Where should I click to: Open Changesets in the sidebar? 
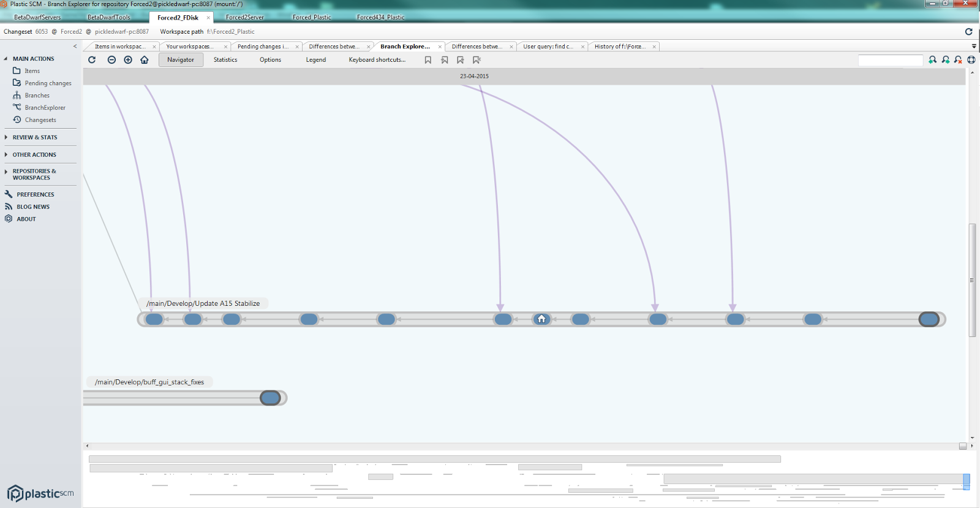[35, 120]
